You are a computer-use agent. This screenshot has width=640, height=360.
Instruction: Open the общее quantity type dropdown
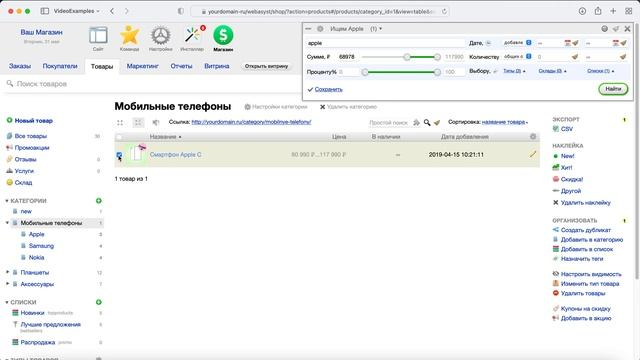point(517,57)
